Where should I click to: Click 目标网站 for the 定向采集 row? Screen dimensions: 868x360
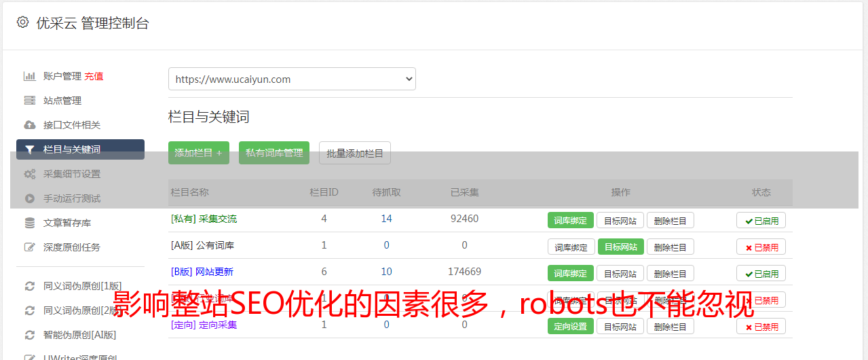621,326
